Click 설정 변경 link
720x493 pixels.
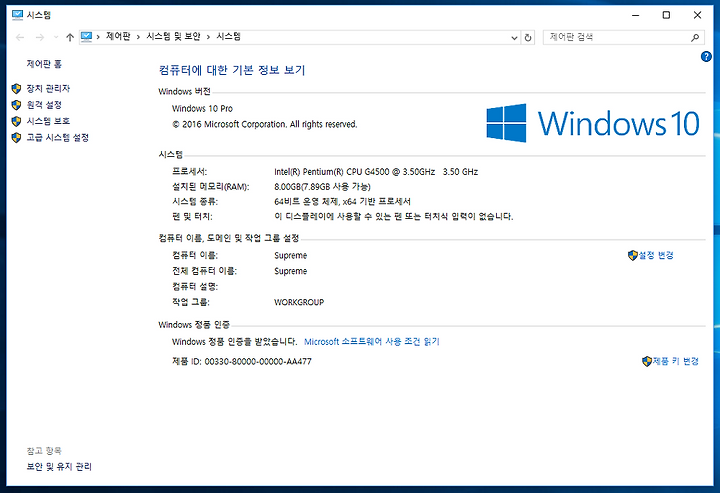coord(656,255)
